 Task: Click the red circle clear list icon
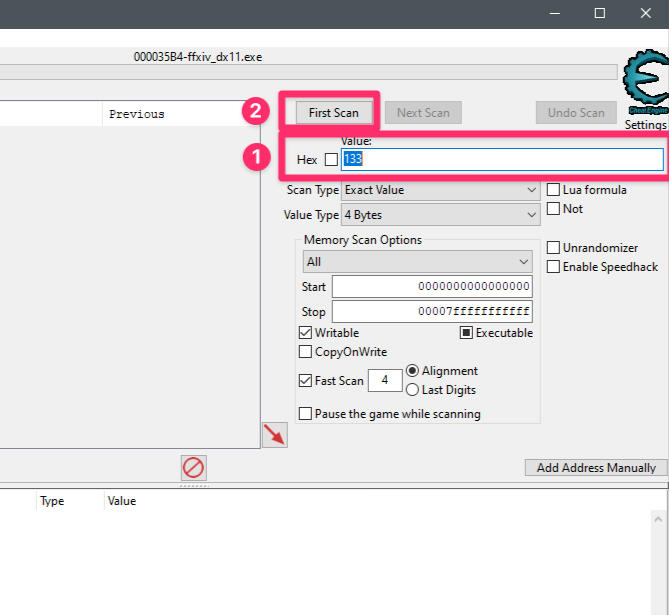tap(193, 467)
